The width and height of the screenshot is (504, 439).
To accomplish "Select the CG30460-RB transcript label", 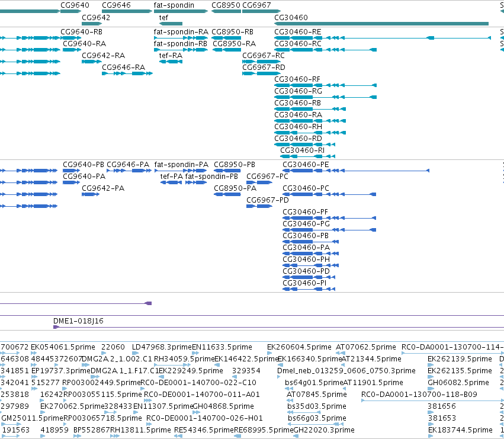I will pos(298,103).
